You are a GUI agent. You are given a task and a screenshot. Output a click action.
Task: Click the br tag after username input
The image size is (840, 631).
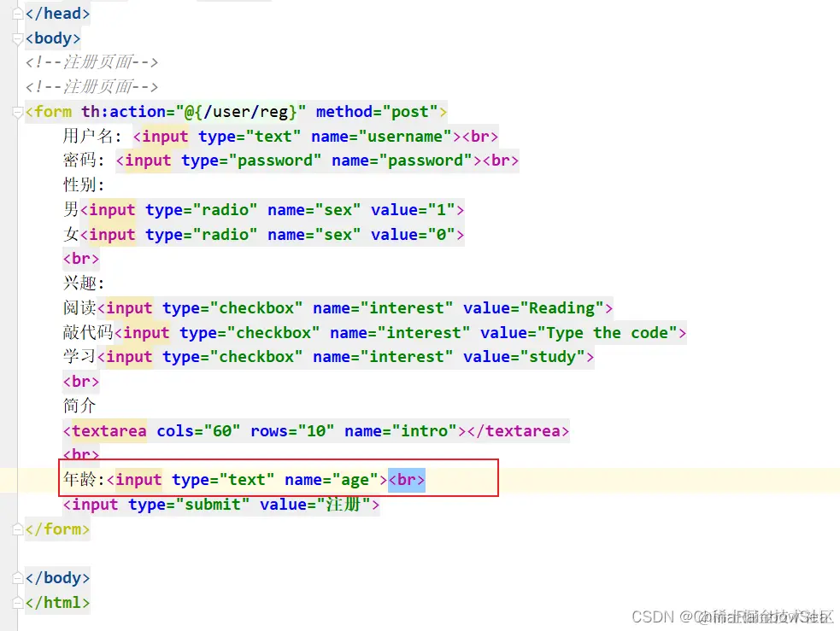click(x=480, y=137)
